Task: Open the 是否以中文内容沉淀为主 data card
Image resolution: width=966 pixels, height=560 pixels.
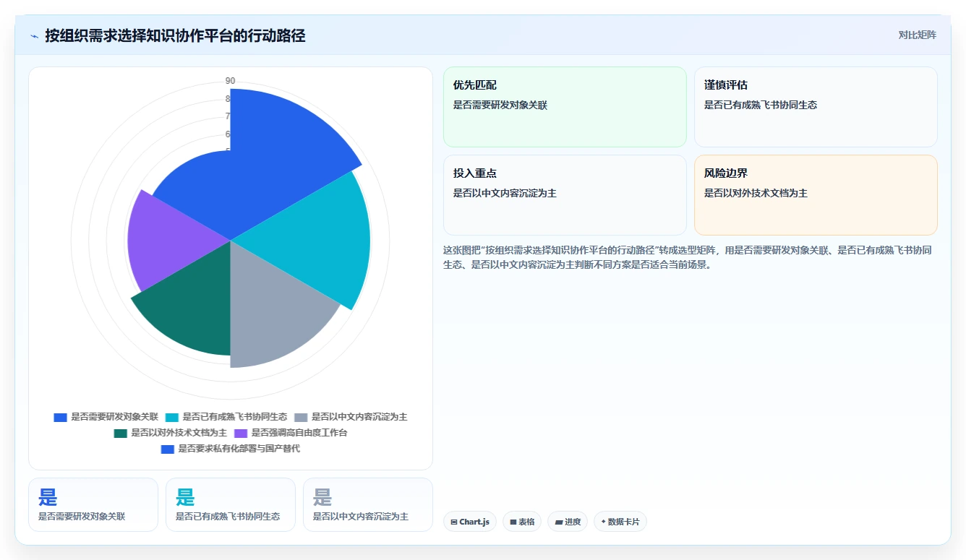Action: coord(368,504)
